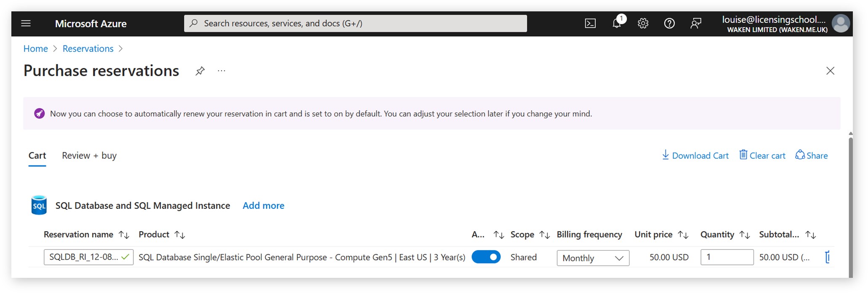Viewport: 868px width, 293px height.
Task: Open the Help question mark icon
Action: [669, 23]
